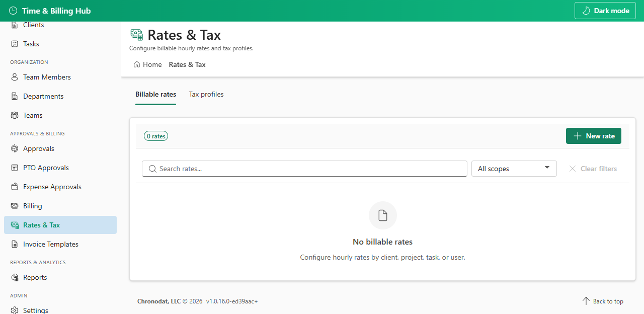This screenshot has height=314, width=644.
Task: Click the Back to top link
Action: [x=603, y=301]
